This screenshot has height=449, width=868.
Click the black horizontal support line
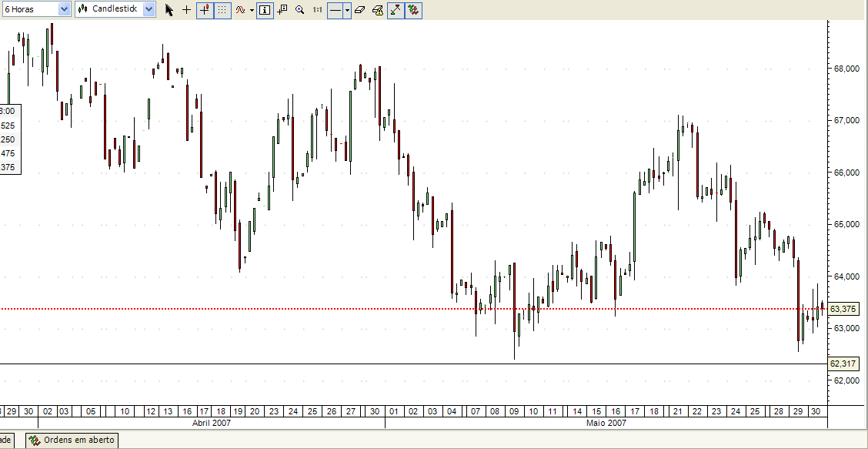click(x=413, y=364)
